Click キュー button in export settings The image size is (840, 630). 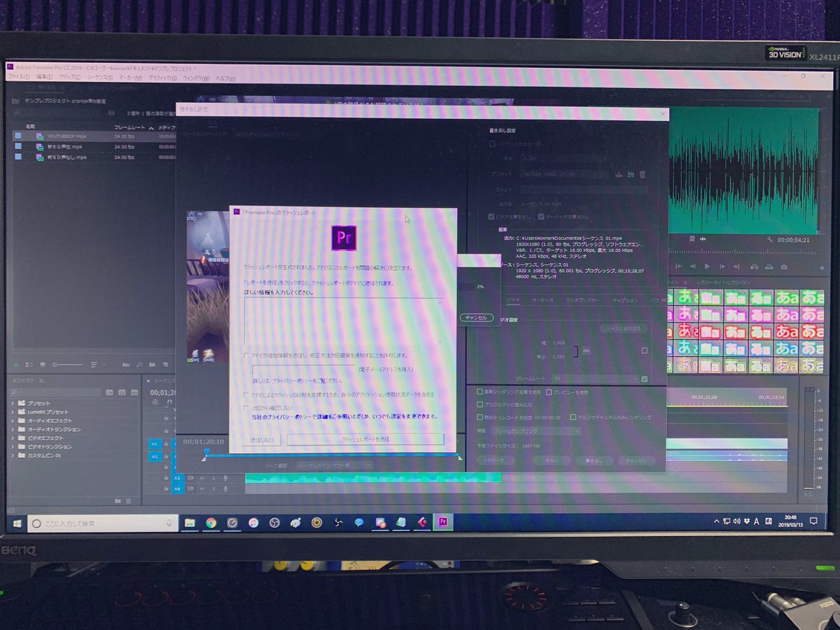click(x=551, y=461)
